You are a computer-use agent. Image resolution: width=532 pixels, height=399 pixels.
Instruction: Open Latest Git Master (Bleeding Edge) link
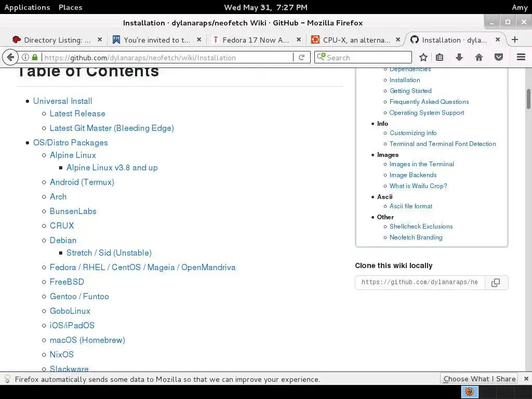112,128
